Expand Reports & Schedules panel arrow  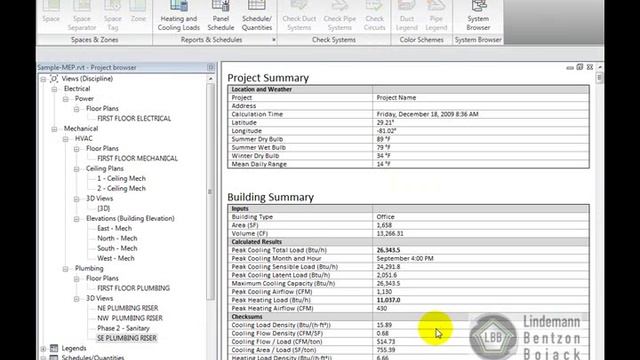tap(273, 40)
